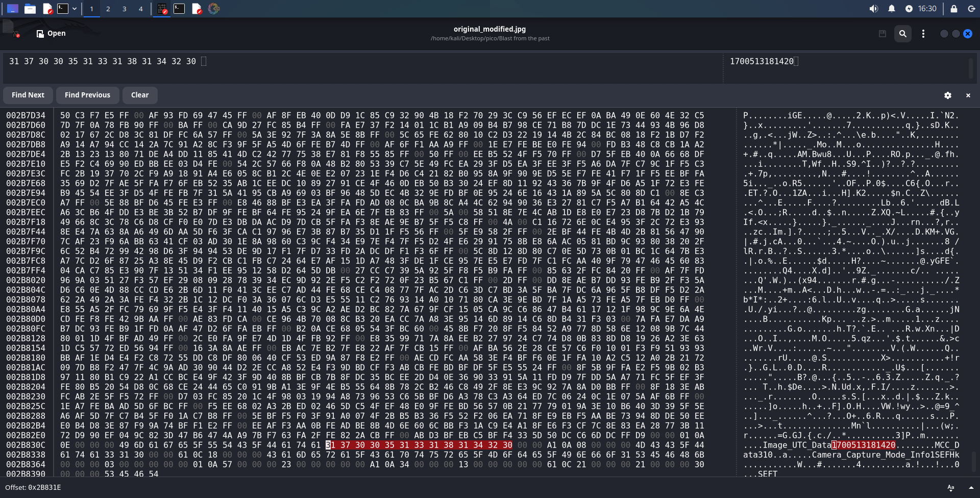This screenshot has height=498, width=980.
Task: Open the notifications bell icon
Action: [x=892, y=9]
